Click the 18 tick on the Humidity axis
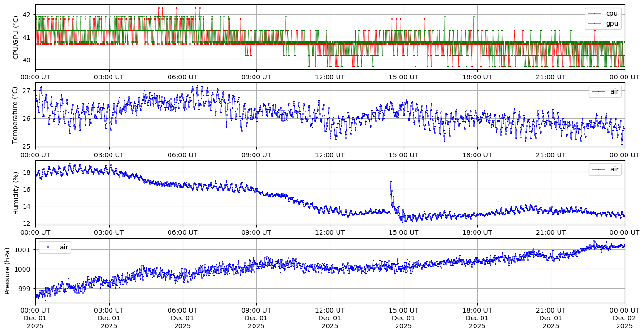 tap(27, 172)
